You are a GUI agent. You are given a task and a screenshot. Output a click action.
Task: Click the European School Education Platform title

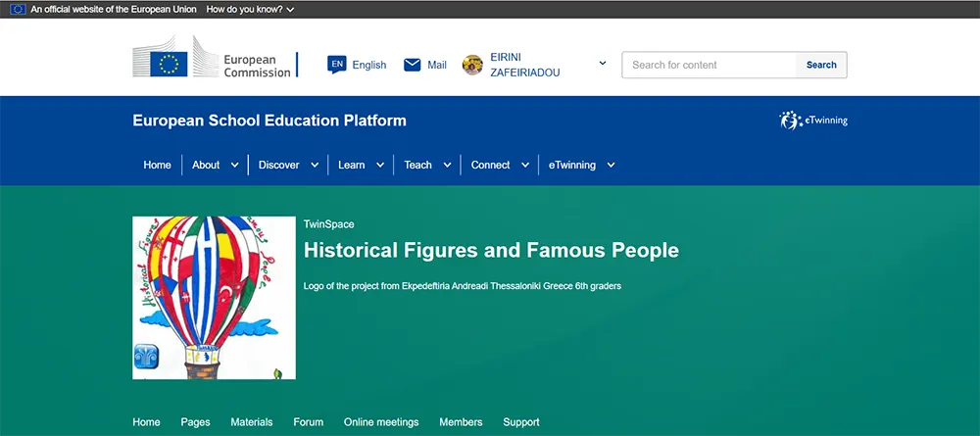coord(269,121)
